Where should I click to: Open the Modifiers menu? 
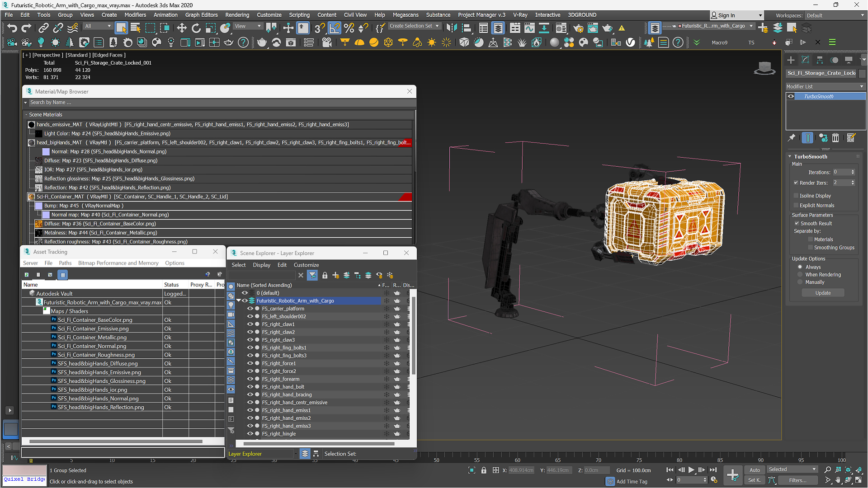tap(135, 15)
